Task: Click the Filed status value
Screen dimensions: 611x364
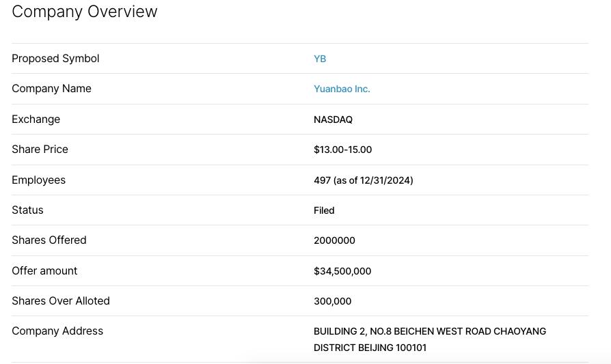Action: coord(324,210)
